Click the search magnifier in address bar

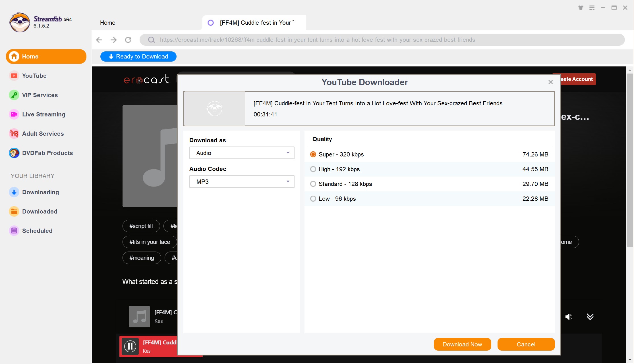click(152, 40)
